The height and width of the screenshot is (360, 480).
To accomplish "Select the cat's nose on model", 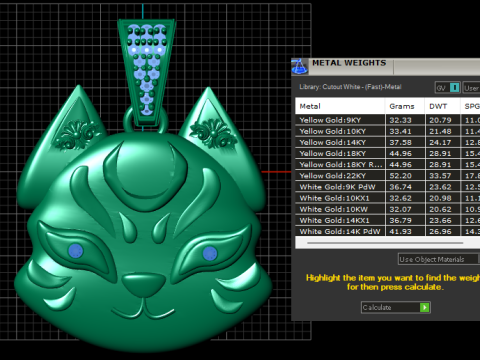I will pyautogui.click(x=144, y=285).
